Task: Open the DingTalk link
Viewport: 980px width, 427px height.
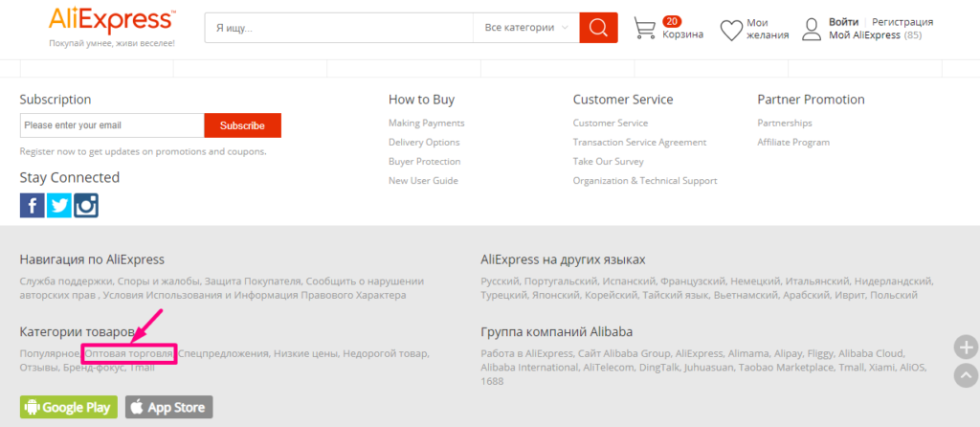Action: pos(657,367)
